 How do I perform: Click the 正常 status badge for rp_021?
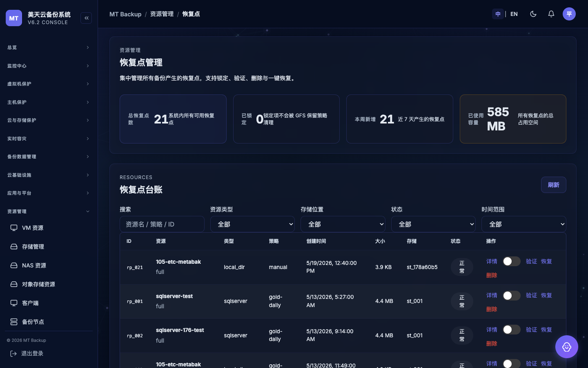click(x=462, y=267)
